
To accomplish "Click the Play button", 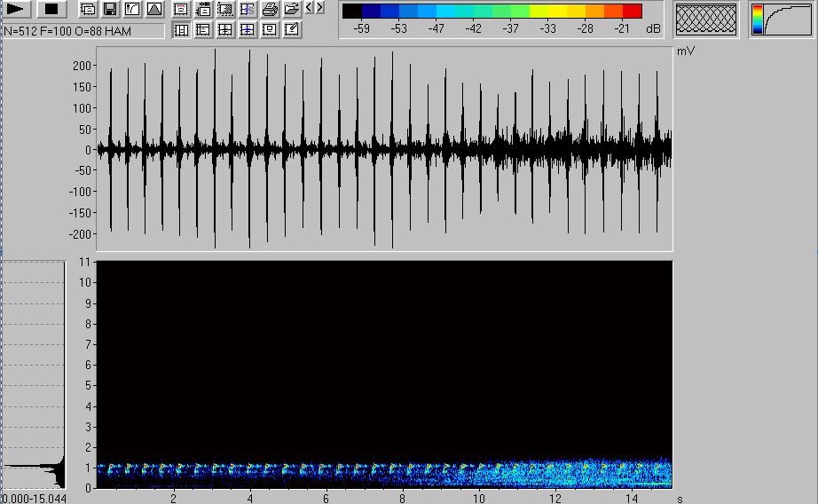I will tap(17, 9).
